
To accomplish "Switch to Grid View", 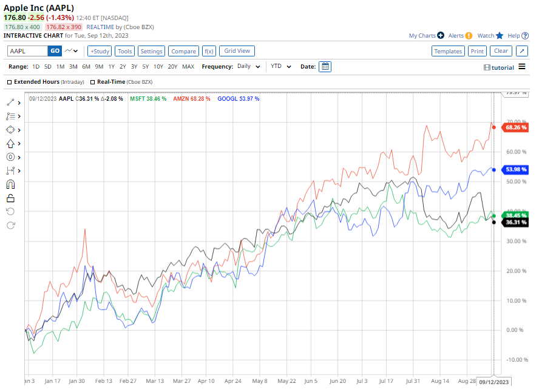I will point(237,51).
